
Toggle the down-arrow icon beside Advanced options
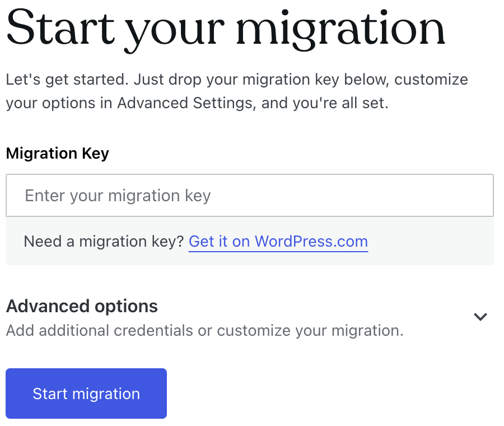[x=480, y=317]
